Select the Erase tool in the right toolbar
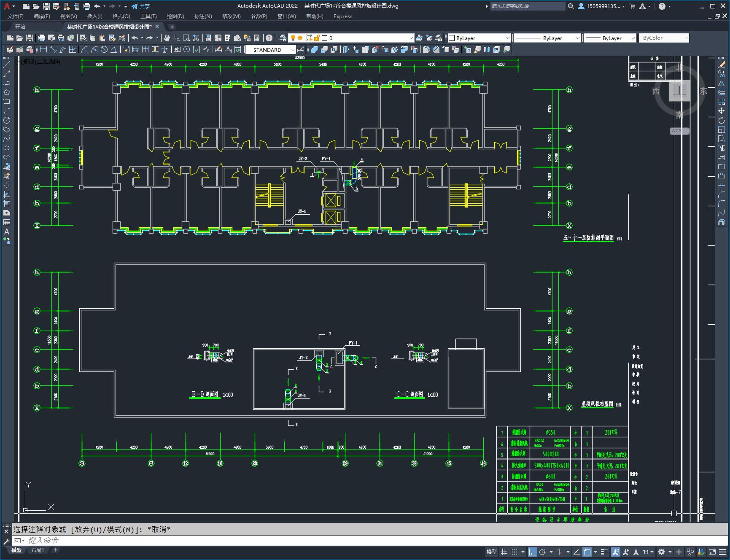 point(722,65)
